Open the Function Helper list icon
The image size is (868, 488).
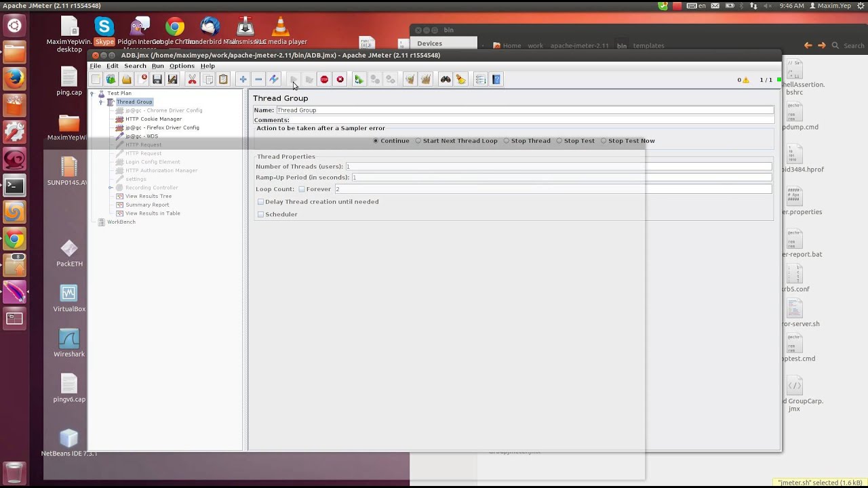click(x=481, y=79)
